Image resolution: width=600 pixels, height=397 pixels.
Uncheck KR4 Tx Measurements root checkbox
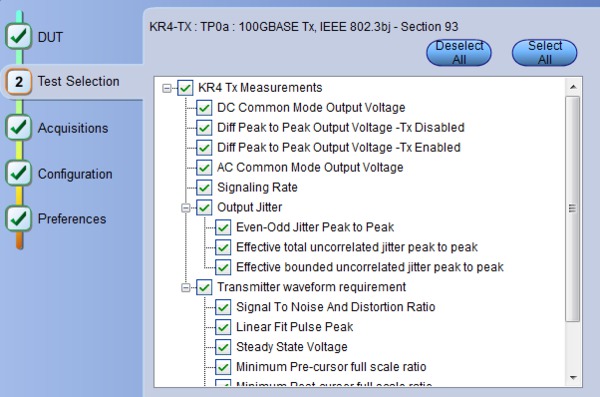(185, 88)
